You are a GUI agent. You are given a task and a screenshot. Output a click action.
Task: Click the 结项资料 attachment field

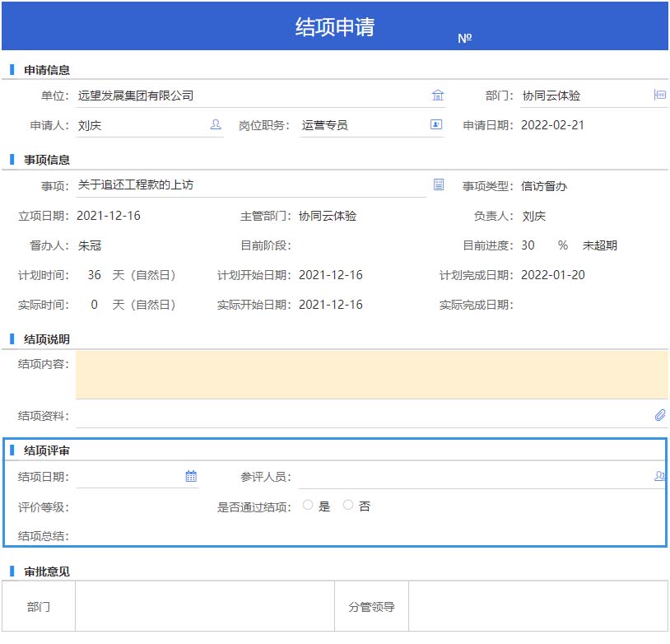coord(362,416)
